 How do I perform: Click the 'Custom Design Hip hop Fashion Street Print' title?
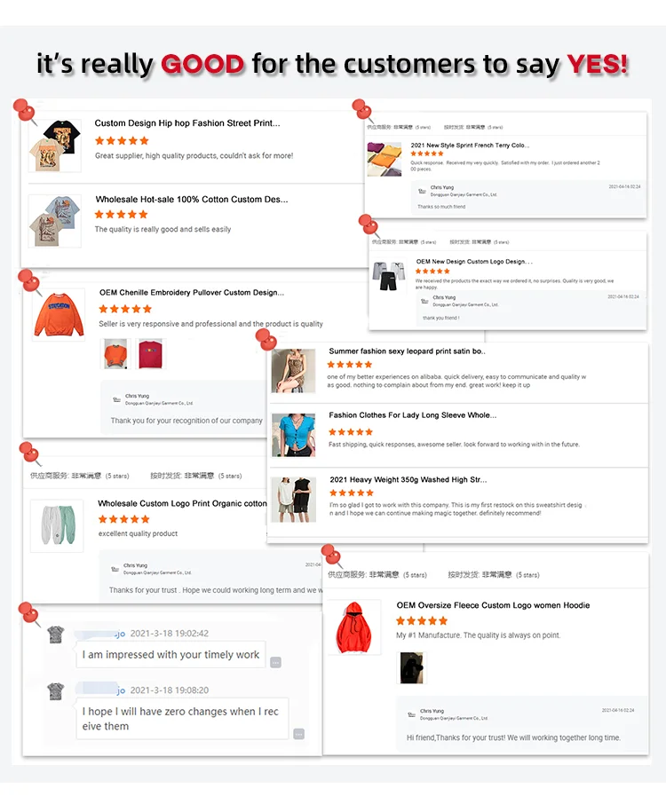click(x=187, y=123)
